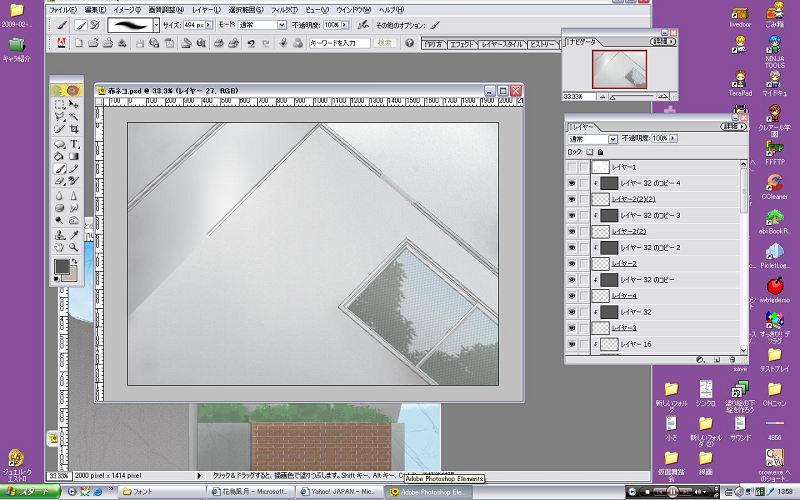Hide レイヤー 32 のコピー 4 layer
Viewport: 800px width, 500px height.
pos(572,183)
